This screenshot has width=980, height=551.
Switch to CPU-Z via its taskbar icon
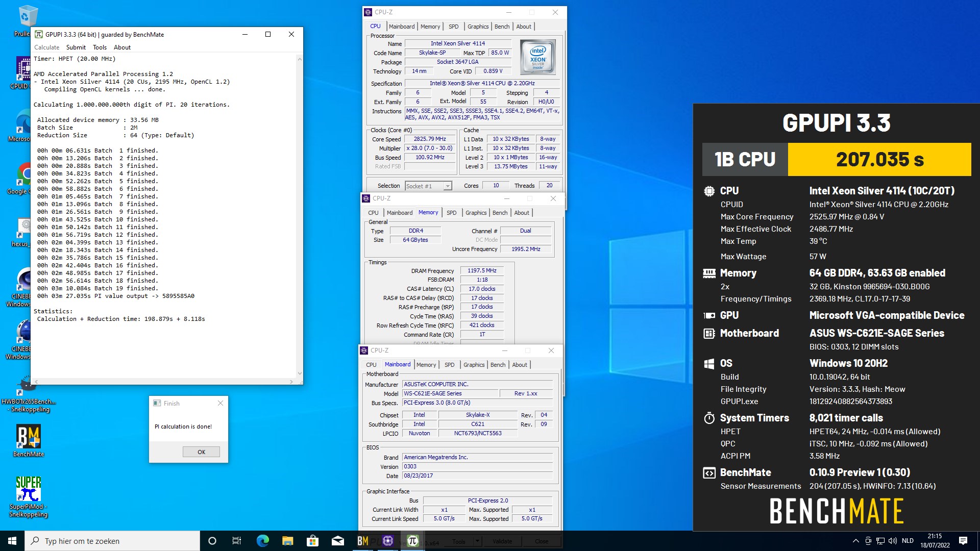(x=388, y=541)
